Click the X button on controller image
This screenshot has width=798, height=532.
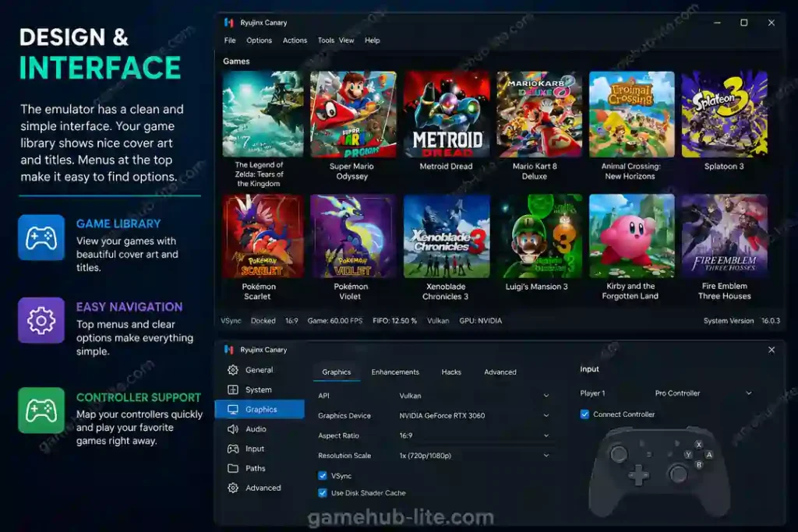(699, 445)
